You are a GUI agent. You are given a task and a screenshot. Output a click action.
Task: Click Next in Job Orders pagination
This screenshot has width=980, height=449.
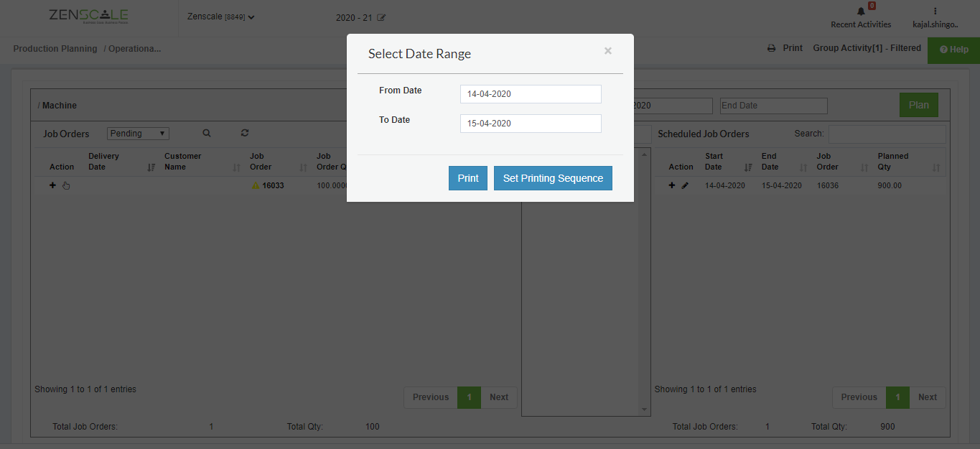(499, 397)
